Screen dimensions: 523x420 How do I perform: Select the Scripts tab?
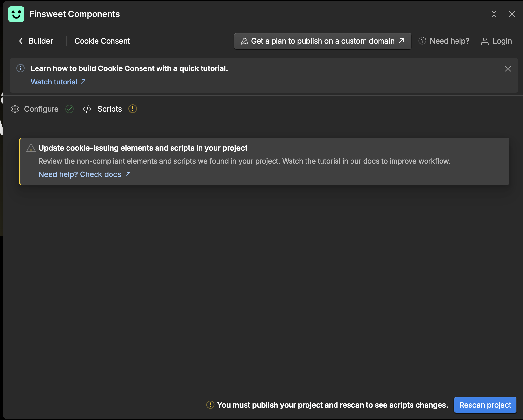(110, 109)
